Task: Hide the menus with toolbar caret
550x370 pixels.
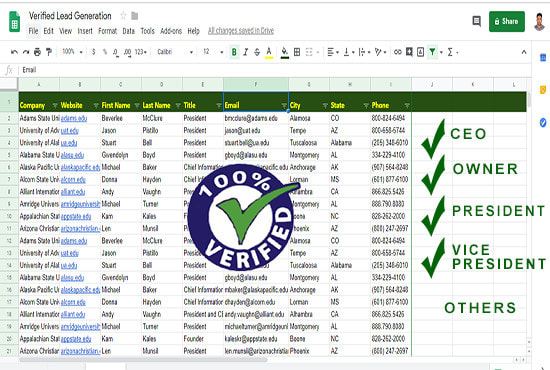Action: click(x=524, y=52)
